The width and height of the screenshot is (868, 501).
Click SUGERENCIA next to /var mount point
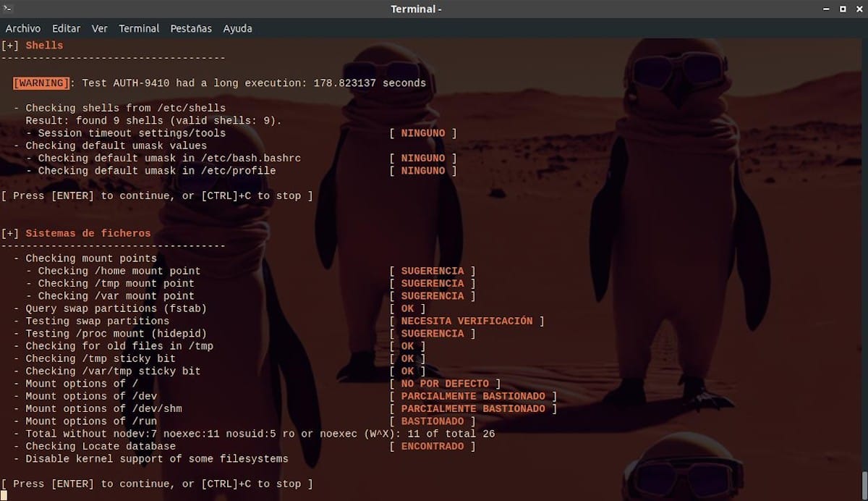tap(433, 295)
